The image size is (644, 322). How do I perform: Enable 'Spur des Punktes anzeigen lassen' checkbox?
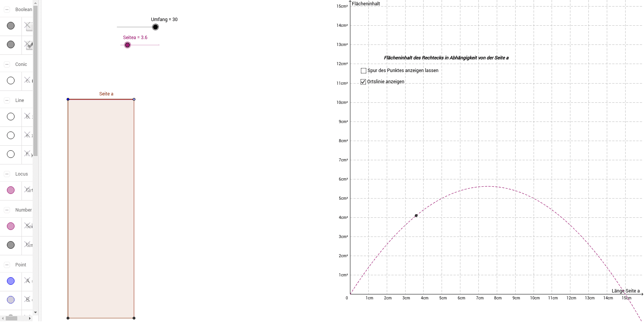tap(363, 71)
